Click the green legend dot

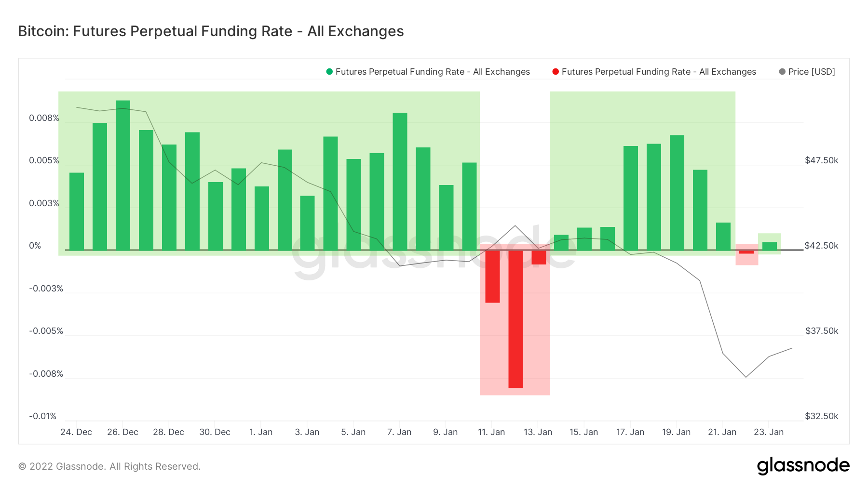(x=329, y=72)
